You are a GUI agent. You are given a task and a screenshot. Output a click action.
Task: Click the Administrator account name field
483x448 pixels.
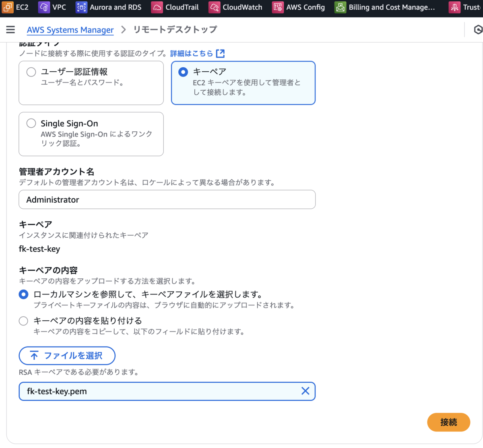[x=167, y=199]
